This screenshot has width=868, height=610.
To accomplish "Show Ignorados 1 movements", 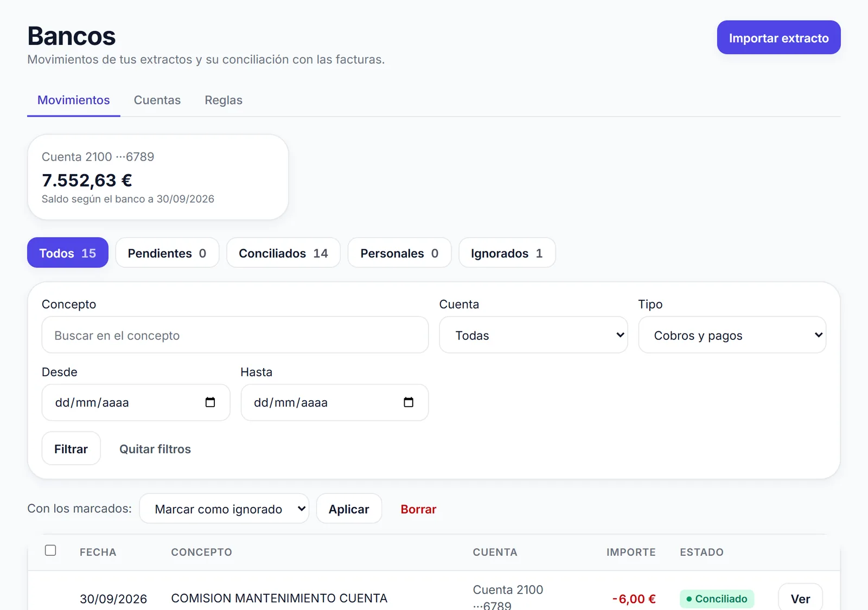I will [x=507, y=253].
